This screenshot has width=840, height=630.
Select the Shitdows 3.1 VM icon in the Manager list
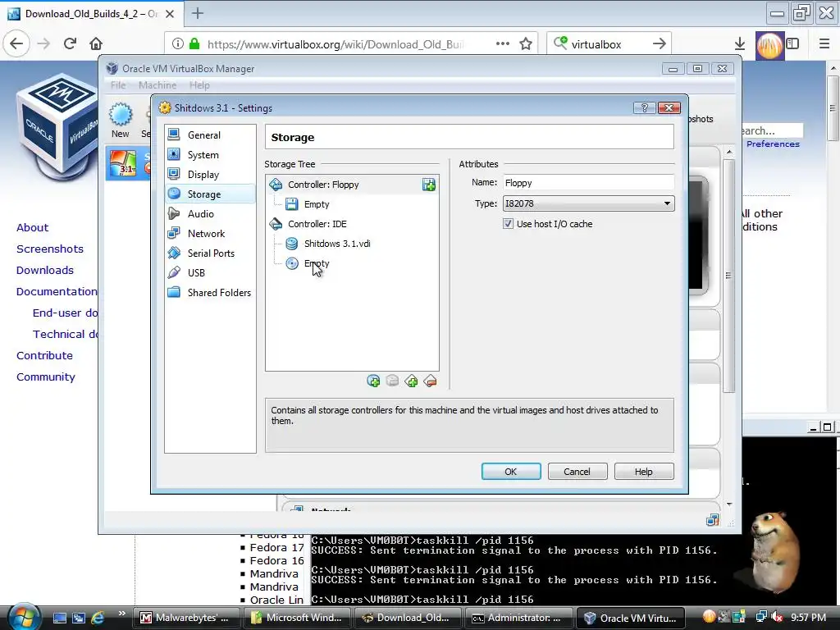(x=123, y=163)
